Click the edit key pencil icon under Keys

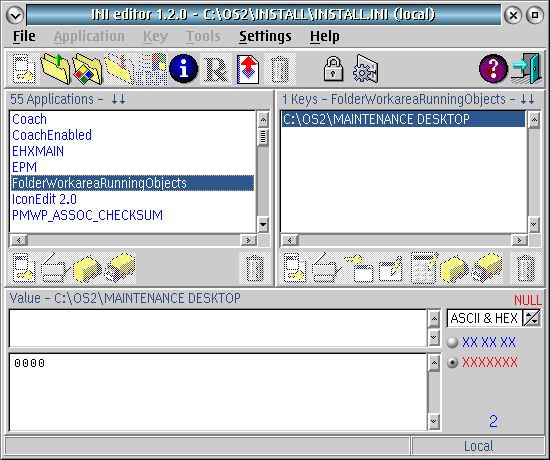pyautogui.click(x=391, y=268)
